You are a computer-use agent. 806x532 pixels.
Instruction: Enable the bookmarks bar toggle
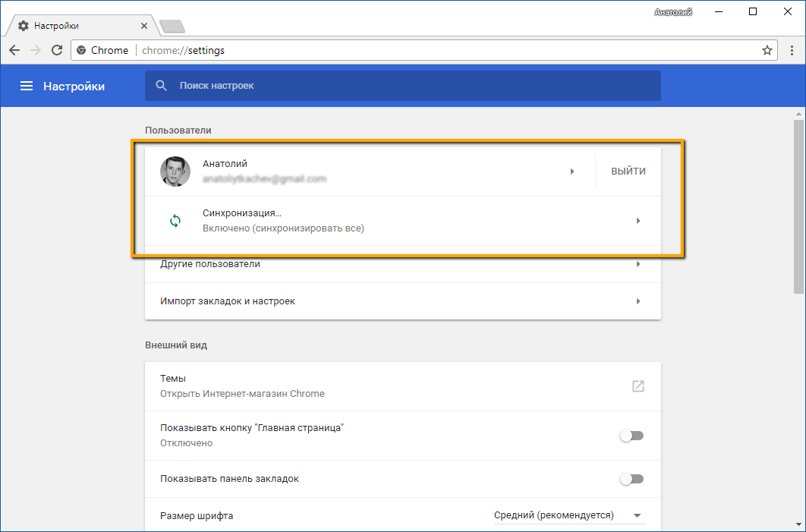click(x=631, y=479)
